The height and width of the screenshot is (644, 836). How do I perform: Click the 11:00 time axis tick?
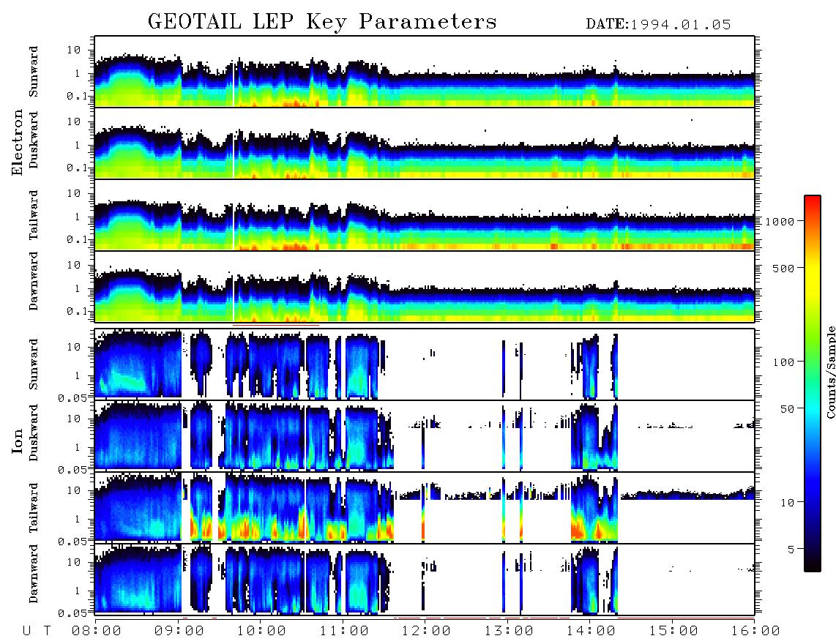tap(344, 632)
